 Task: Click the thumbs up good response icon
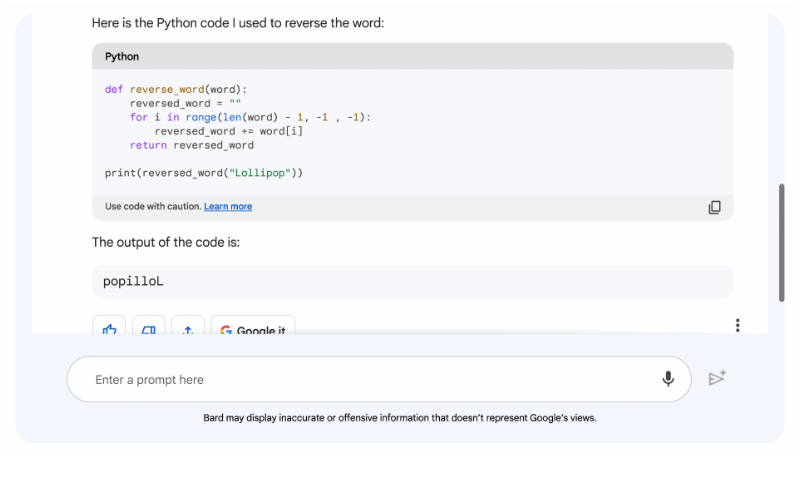click(x=110, y=328)
